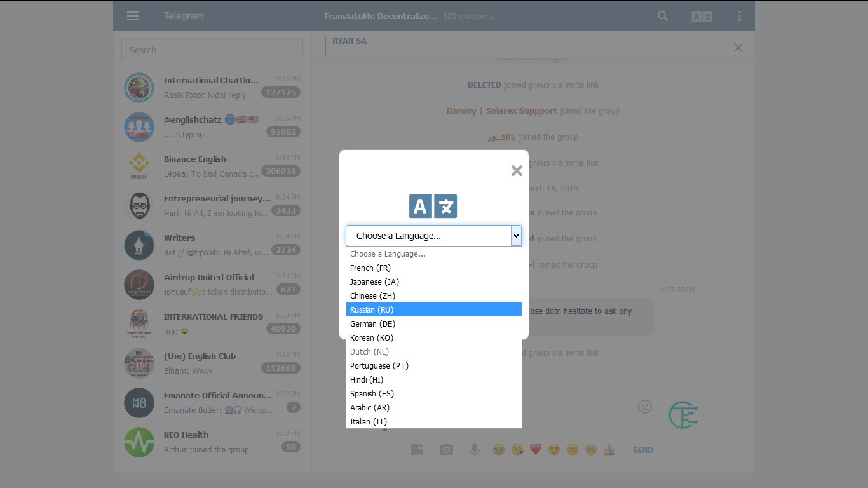
Task: Open the three-dot more options menu
Action: tap(740, 17)
